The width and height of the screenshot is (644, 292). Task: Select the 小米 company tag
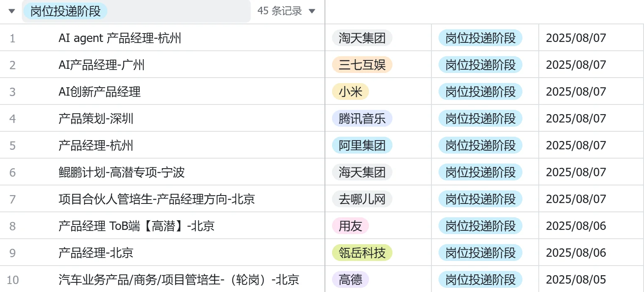(x=351, y=92)
